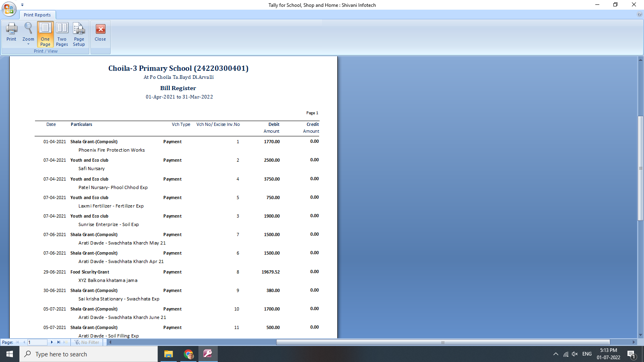Select the Print Reports tab
This screenshot has height=362, width=644.
(37, 14)
